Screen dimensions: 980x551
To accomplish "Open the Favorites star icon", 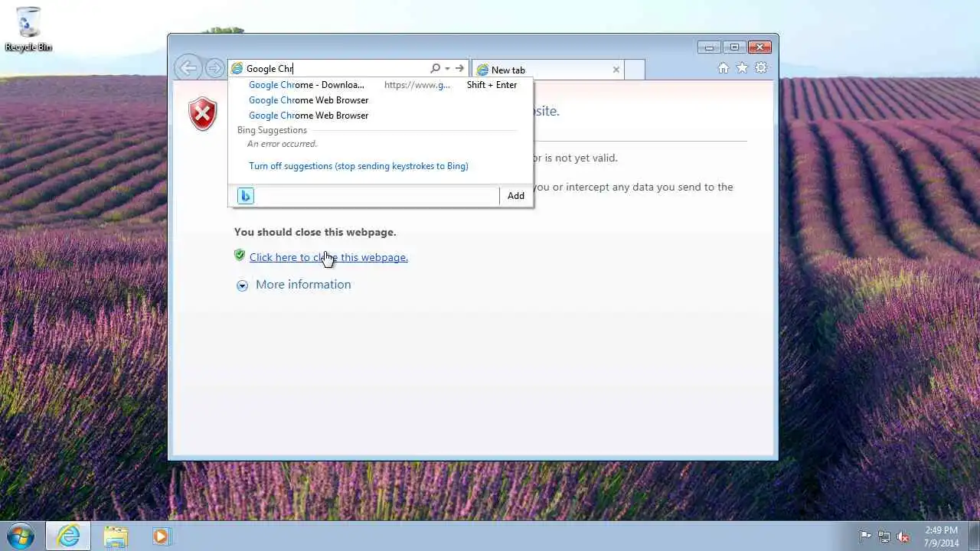I will [742, 68].
